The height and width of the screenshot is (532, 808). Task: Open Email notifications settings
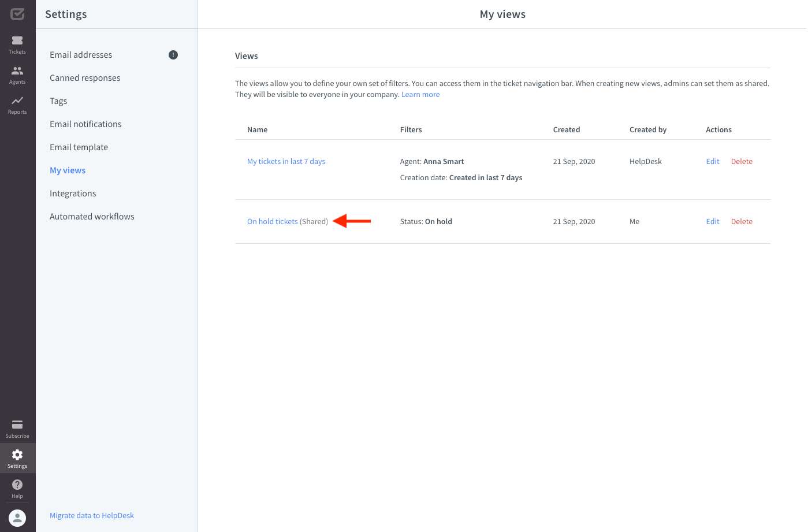click(x=85, y=124)
